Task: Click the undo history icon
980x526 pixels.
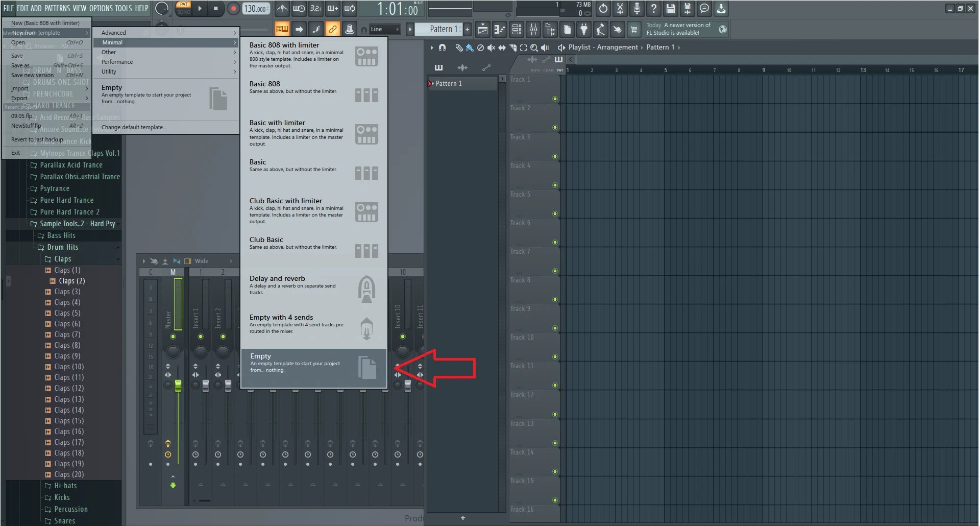Action: (603, 9)
